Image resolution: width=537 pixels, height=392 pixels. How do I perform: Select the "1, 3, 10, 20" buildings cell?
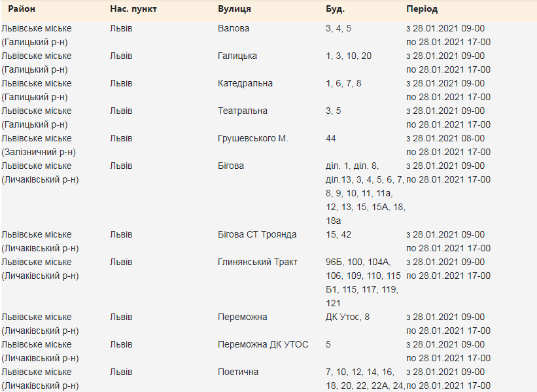click(x=349, y=56)
